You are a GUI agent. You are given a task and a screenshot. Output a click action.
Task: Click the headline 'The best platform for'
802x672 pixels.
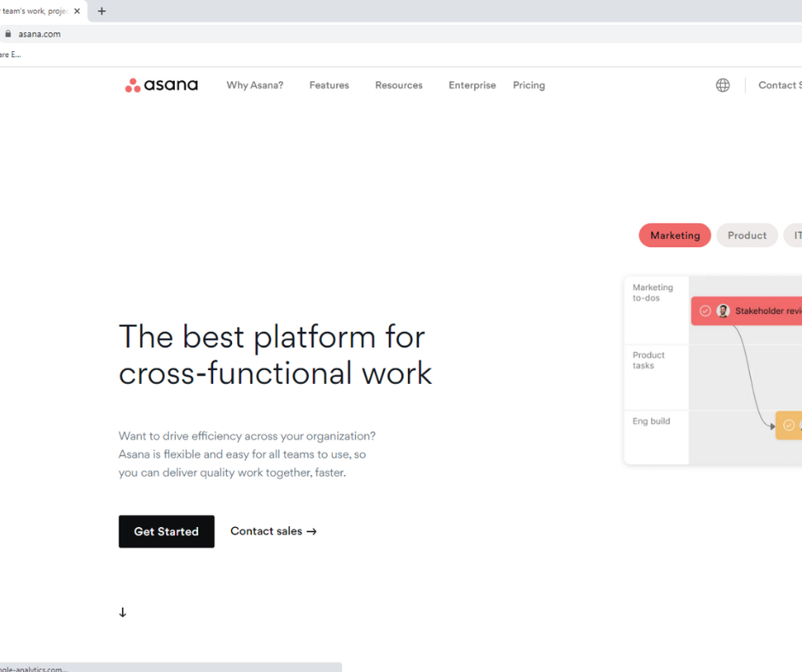point(272,337)
